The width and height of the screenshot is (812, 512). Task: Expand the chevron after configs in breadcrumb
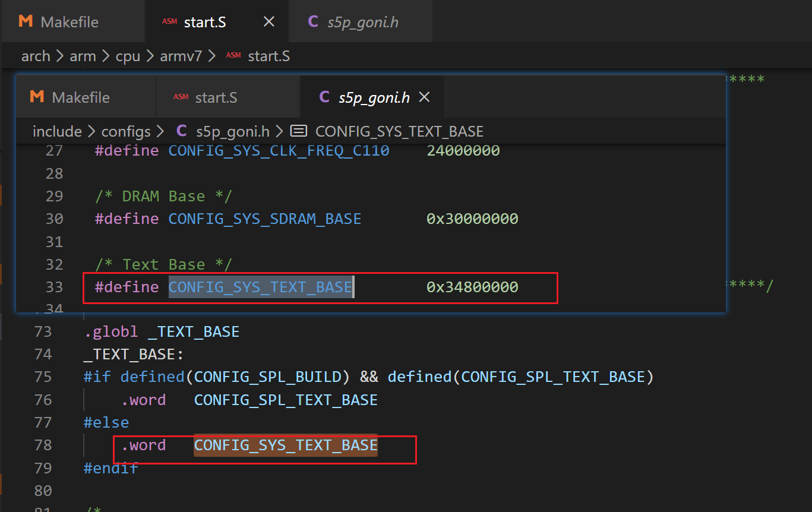tap(160, 131)
